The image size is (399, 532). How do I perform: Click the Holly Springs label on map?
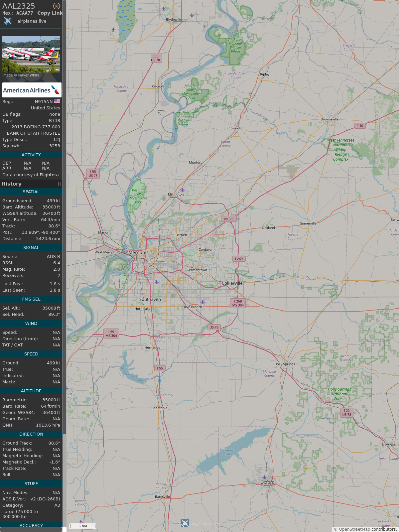(285, 364)
